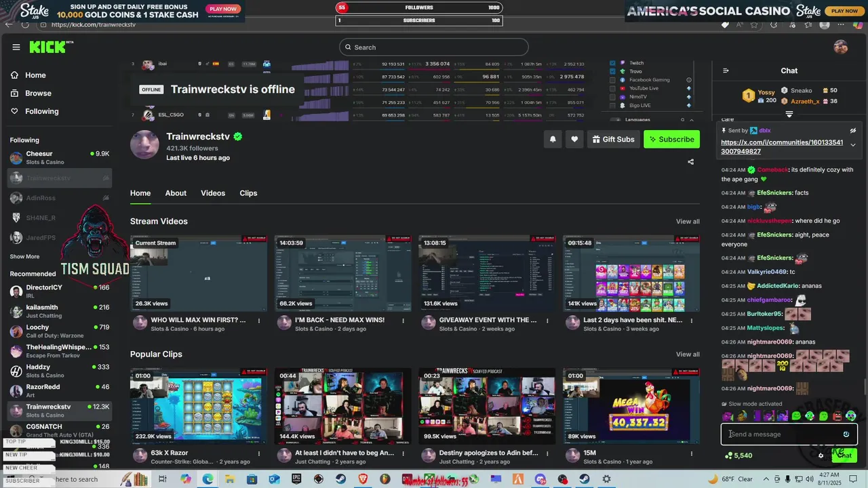The height and width of the screenshot is (488, 868).
Task: Click the green Chat send button
Action: [844, 455]
